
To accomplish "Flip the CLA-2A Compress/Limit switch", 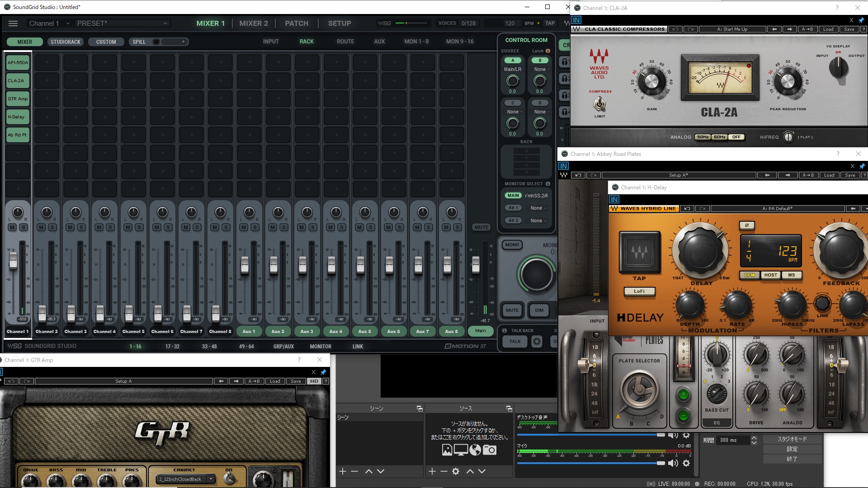I will [x=599, y=104].
